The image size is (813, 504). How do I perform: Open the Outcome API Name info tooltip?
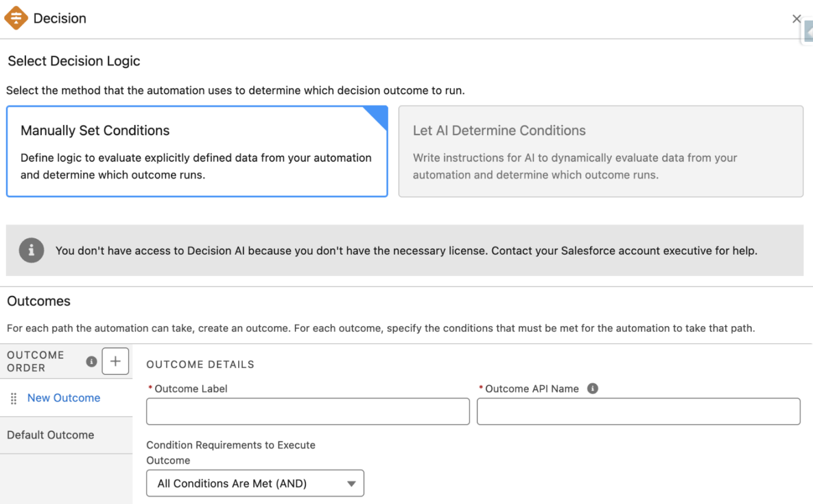(x=593, y=388)
